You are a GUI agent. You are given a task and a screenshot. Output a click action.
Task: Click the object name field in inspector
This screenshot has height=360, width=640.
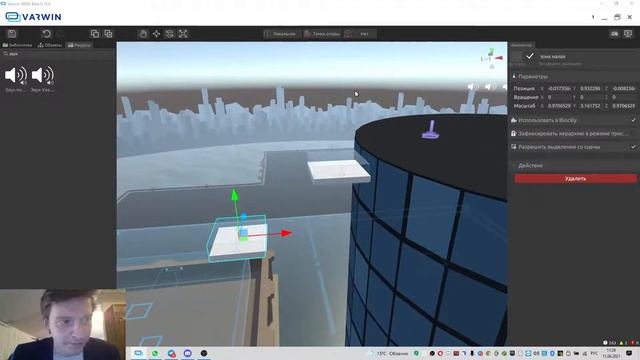tap(586, 56)
